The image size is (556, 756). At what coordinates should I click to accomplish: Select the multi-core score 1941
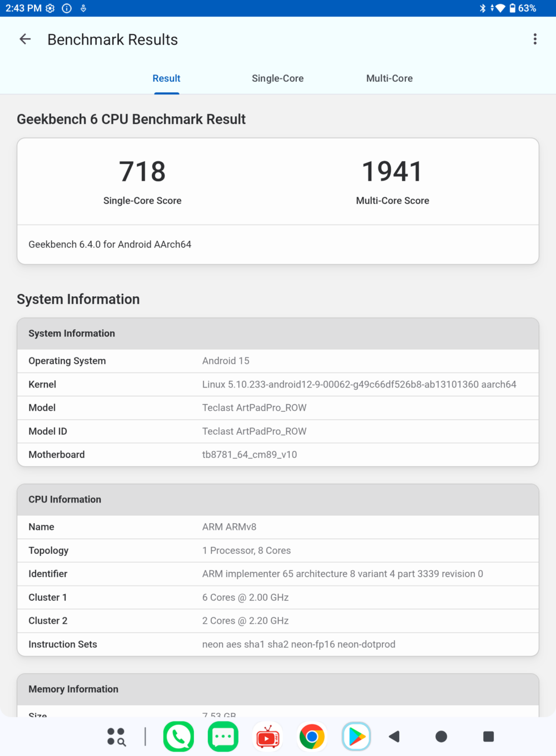[x=393, y=171]
